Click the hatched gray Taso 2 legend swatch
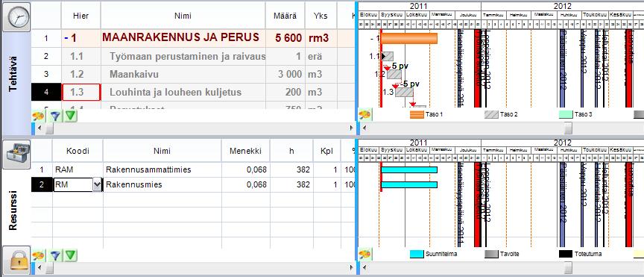Image resolution: width=644 pixels, height=277 pixels. click(491, 114)
